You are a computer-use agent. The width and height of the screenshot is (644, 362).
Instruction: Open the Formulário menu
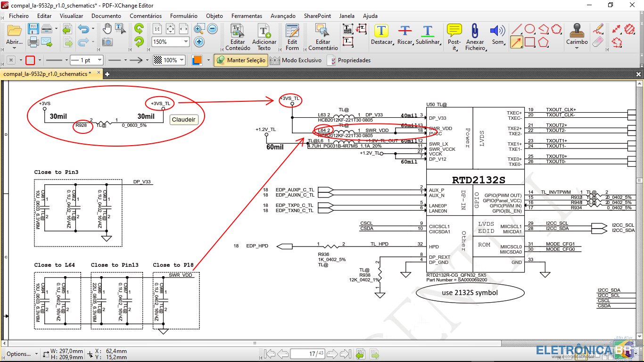pos(184,16)
